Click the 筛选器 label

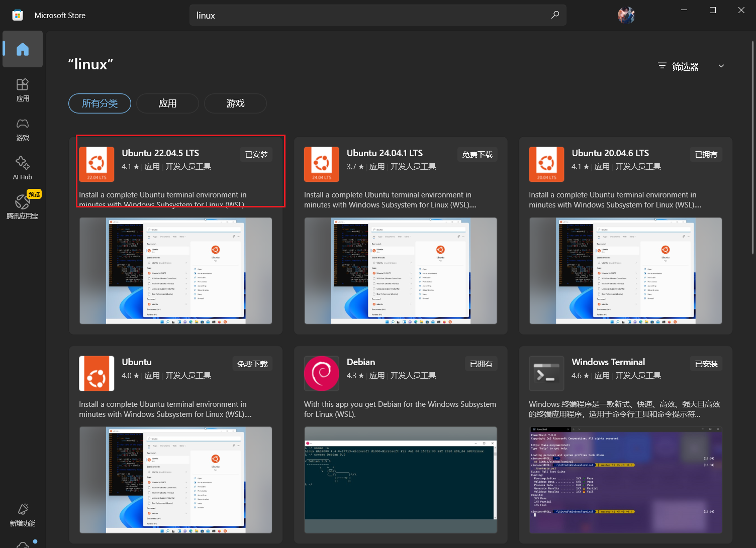point(686,66)
